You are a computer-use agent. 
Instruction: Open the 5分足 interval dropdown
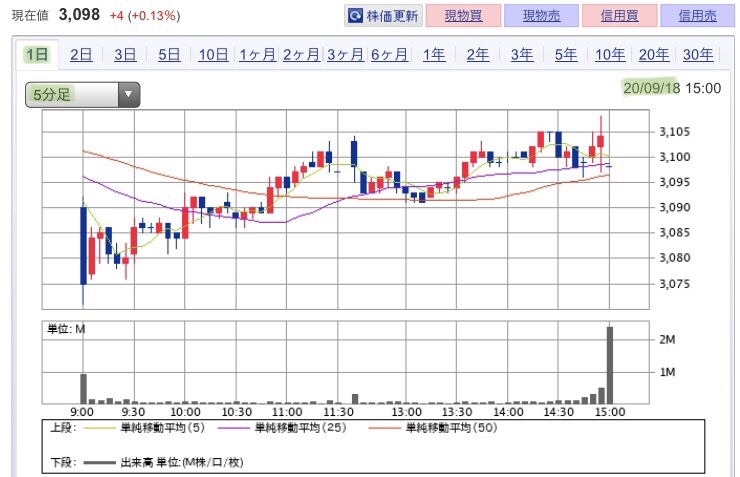(x=83, y=95)
